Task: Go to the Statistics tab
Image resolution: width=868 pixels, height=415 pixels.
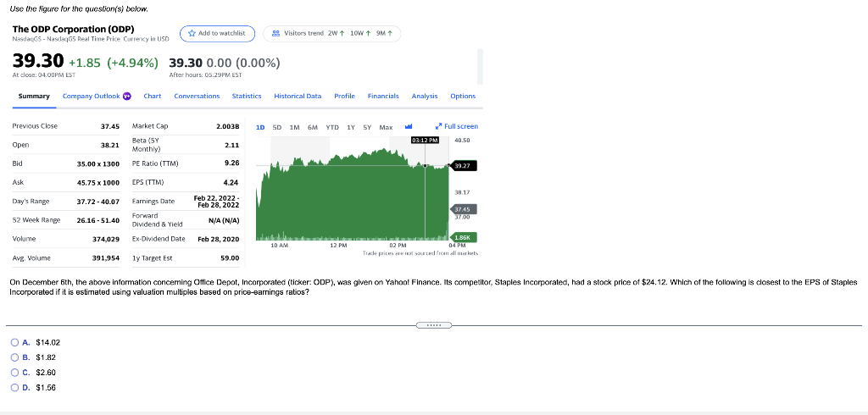Action: (247, 97)
